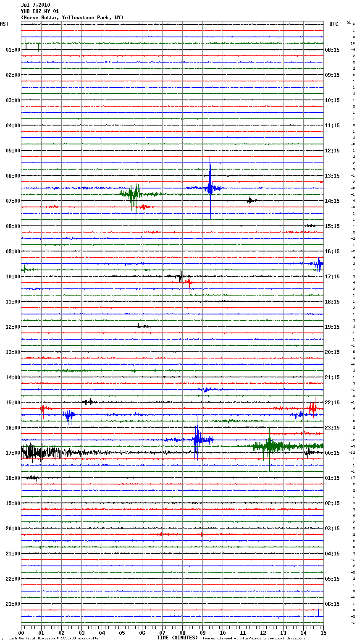Select the 02:00 MST time label

pyautogui.click(x=13, y=75)
